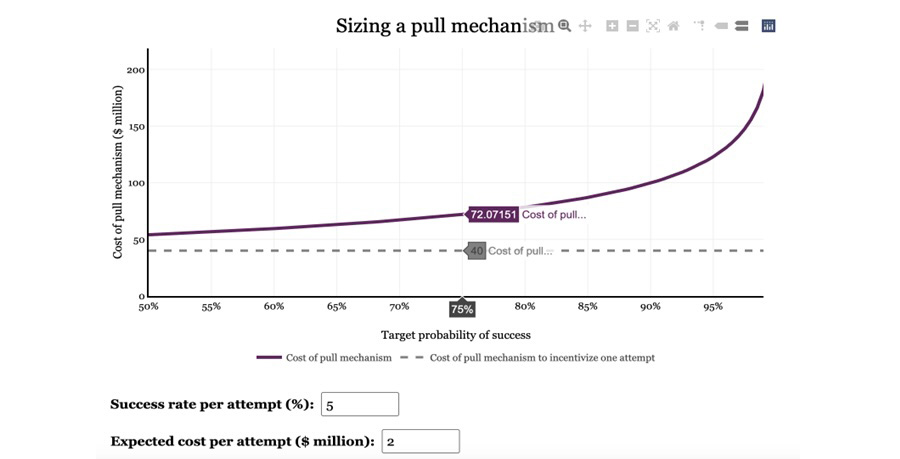Reset axes with the home icon
Image resolution: width=900 pixels, height=459 pixels.
(x=674, y=26)
